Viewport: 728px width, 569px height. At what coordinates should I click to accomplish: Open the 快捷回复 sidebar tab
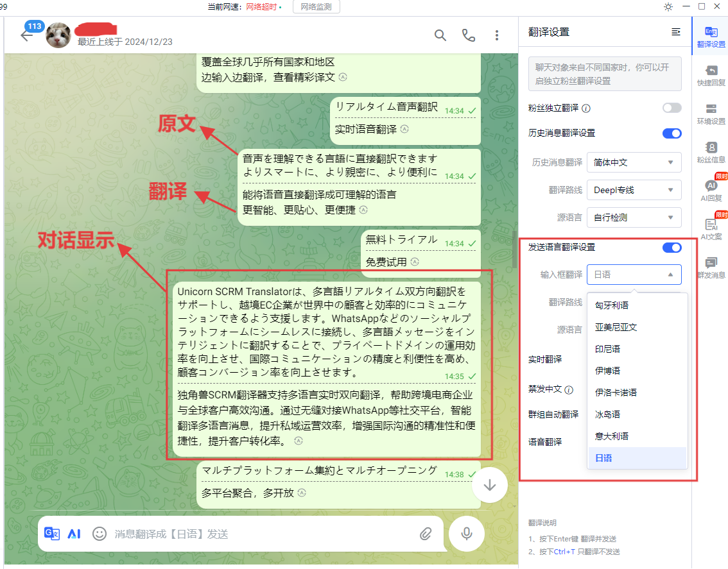[711, 75]
